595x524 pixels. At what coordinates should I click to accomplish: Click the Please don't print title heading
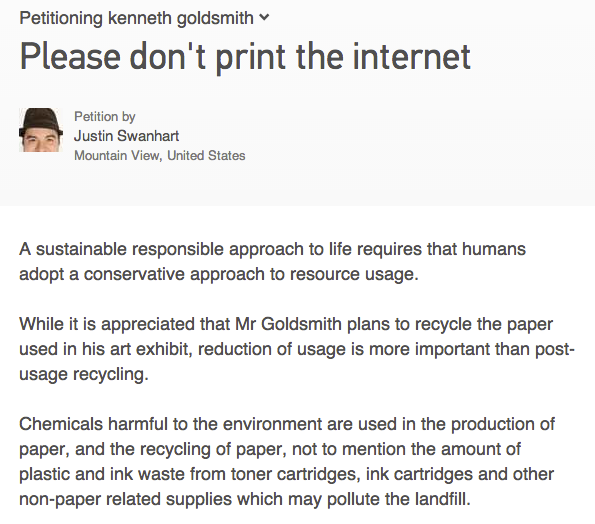(x=245, y=57)
